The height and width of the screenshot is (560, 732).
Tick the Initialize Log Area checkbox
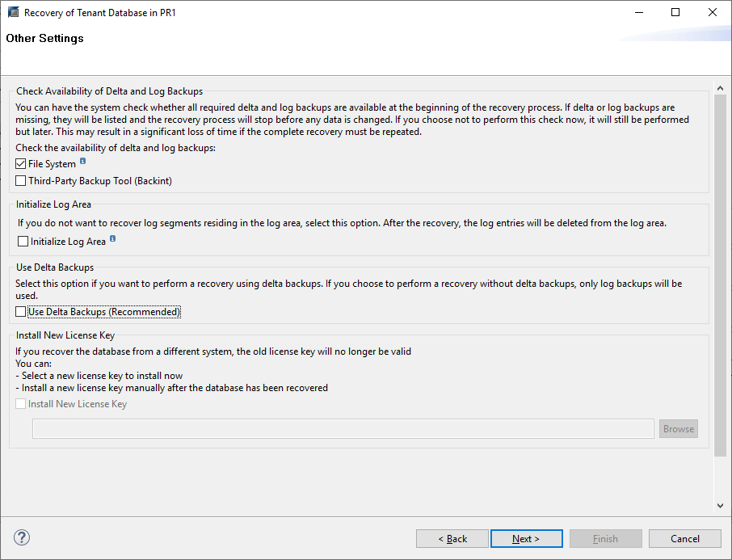[x=23, y=242]
